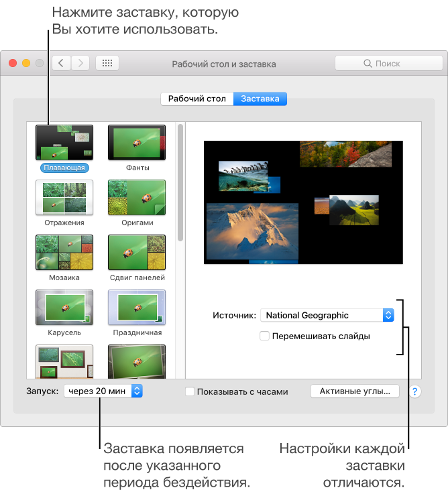Close the window with the red button
448x496 pixels.
tap(13, 63)
